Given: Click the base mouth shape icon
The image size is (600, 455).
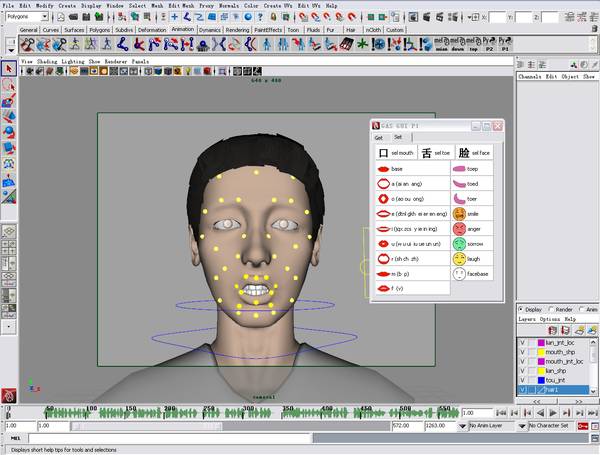Looking at the screenshot, I should pyautogui.click(x=382, y=169).
